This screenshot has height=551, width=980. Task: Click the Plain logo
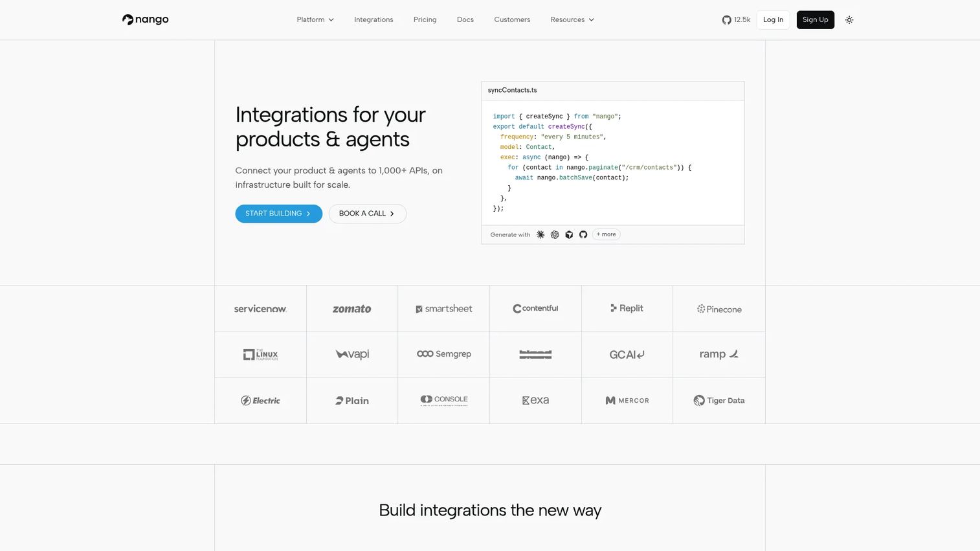pyautogui.click(x=351, y=401)
